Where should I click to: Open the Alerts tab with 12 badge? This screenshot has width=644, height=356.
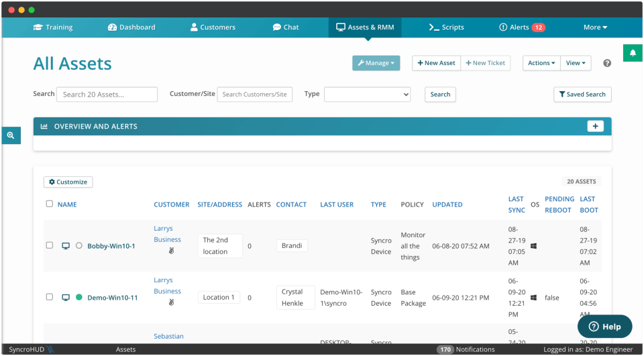pos(522,27)
